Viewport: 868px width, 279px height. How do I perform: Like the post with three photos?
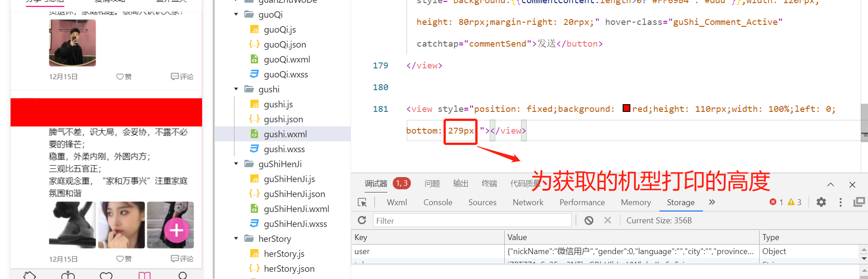click(124, 259)
